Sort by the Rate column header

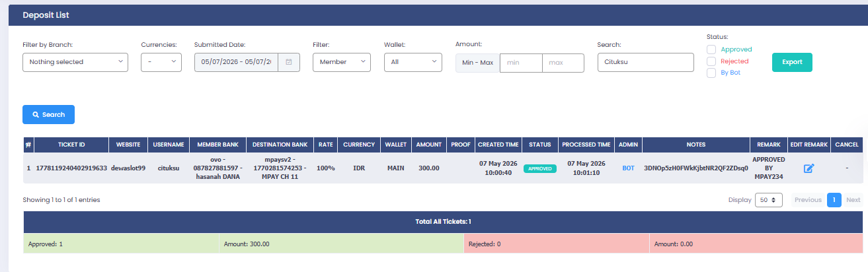[325, 145]
